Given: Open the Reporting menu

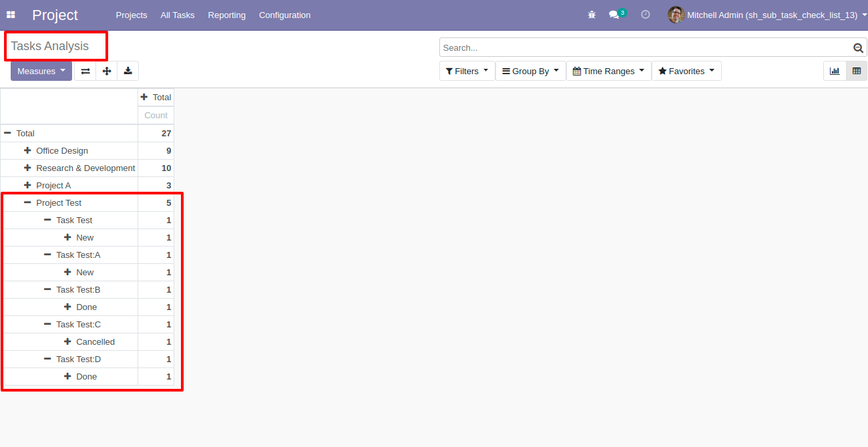Looking at the screenshot, I should click(x=227, y=15).
